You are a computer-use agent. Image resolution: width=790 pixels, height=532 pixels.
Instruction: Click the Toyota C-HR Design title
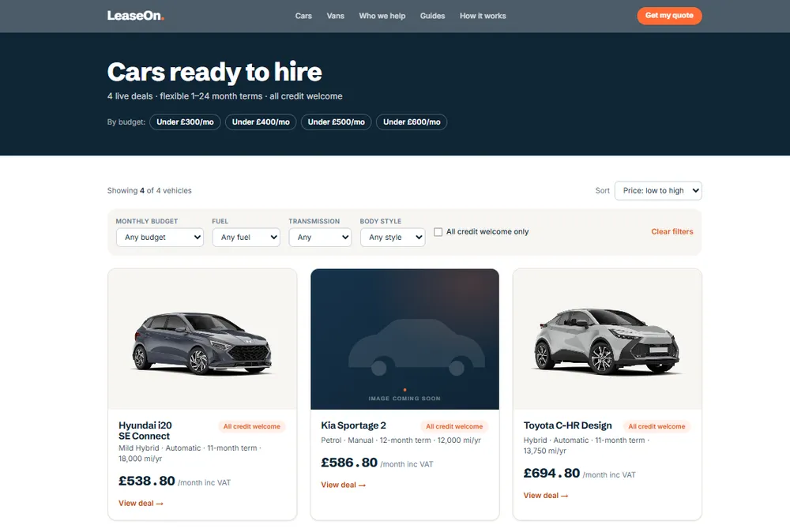pos(567,425)
